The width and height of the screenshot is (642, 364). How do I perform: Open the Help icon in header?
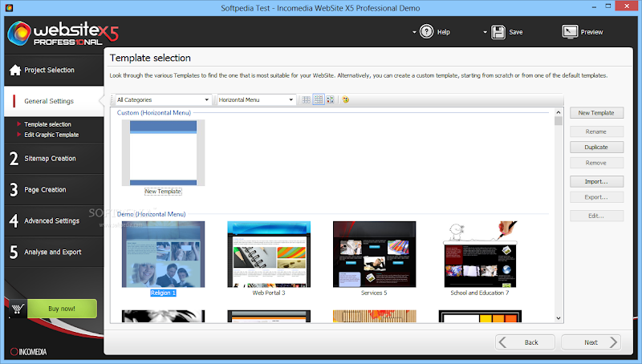427,31
